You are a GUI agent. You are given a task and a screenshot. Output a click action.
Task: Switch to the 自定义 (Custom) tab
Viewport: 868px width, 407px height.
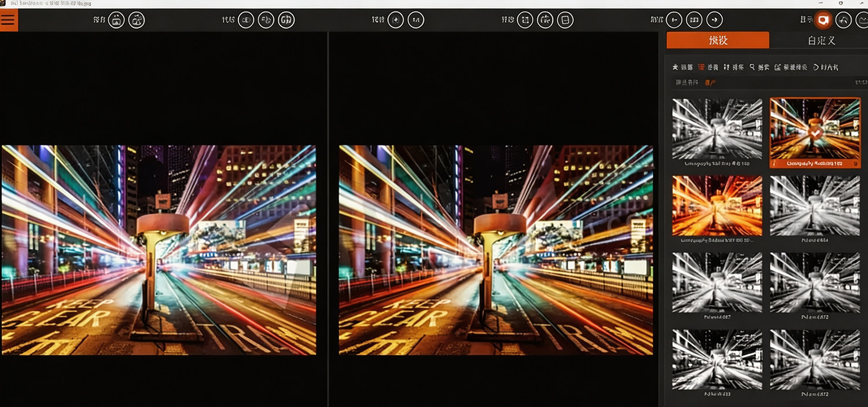(821, 40)
